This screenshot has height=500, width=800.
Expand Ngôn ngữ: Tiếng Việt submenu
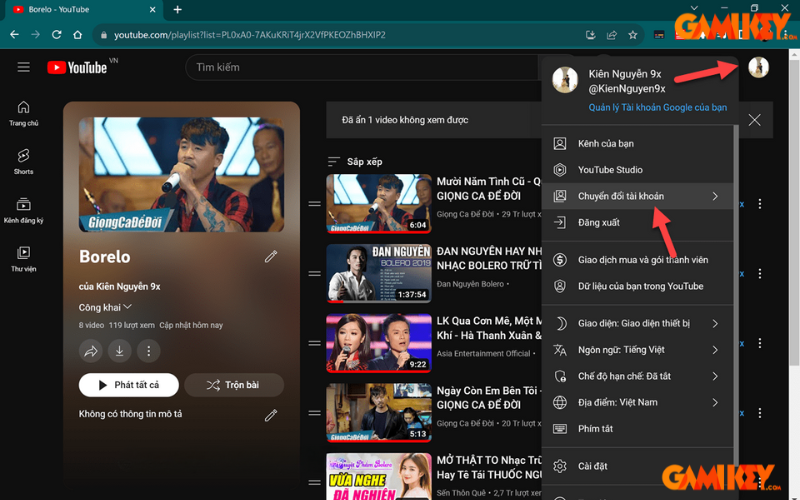pos(637,350)
